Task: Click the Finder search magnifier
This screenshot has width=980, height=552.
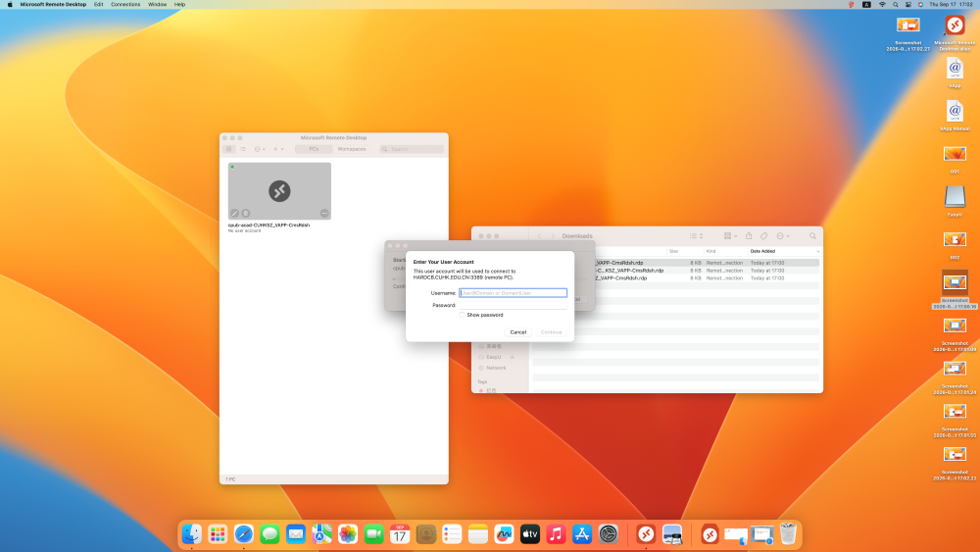Action: [812, 235]
